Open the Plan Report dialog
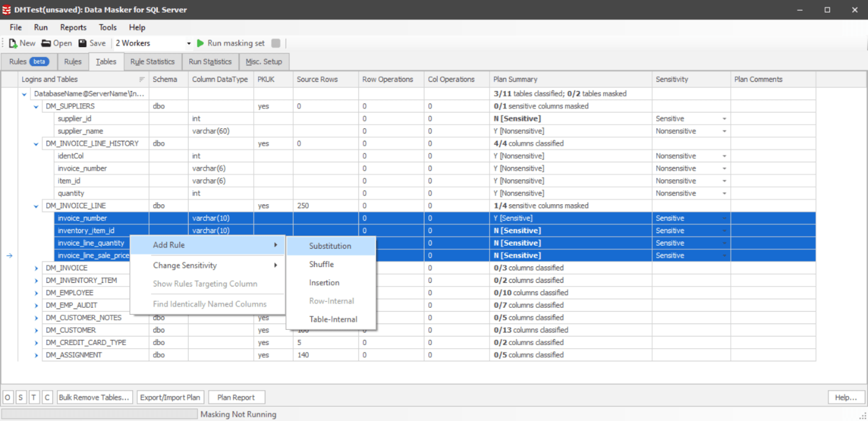The height and width of the screenshot is (421, 868). (236, 396)
